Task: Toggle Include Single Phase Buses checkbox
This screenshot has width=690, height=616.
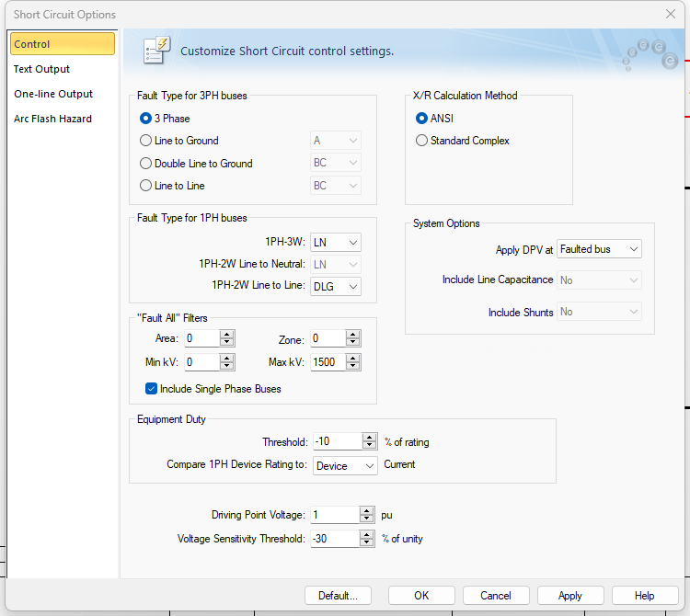Action: (152, 389)
